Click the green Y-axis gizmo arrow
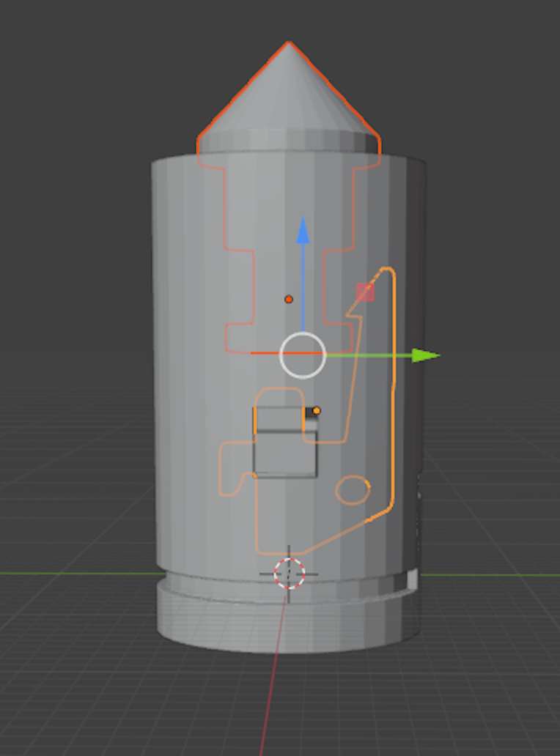Viewport: 560px width, 756px height. [426, 356]
